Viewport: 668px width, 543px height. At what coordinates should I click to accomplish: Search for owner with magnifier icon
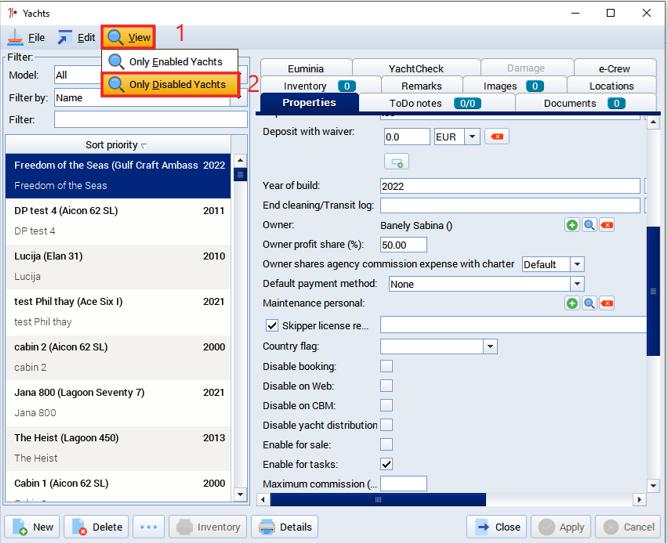(589, 225)
